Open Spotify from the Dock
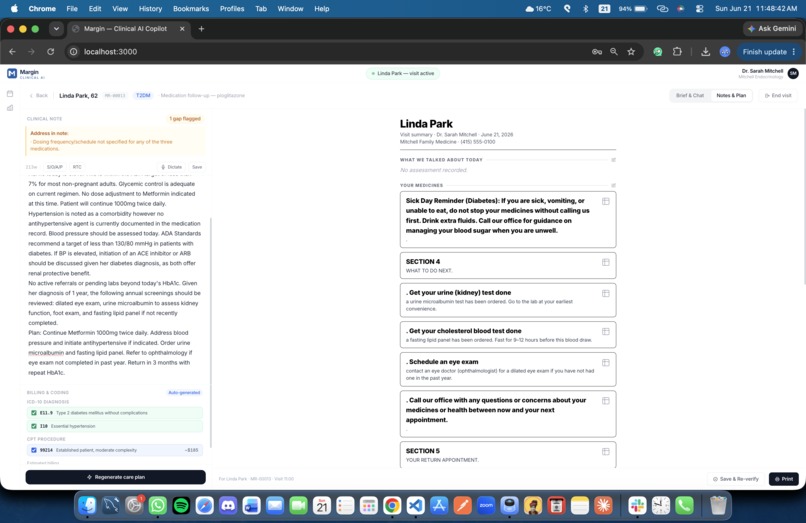Image resolution: width=806 pixels, height=523 pixels. pyautogui.click(x=181, y=506)
